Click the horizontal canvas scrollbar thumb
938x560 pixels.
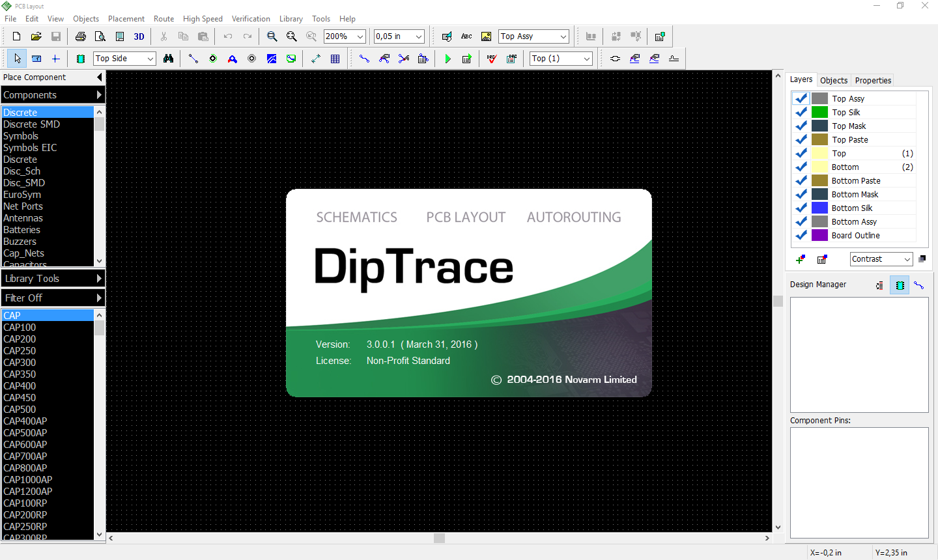click(439, 539)
